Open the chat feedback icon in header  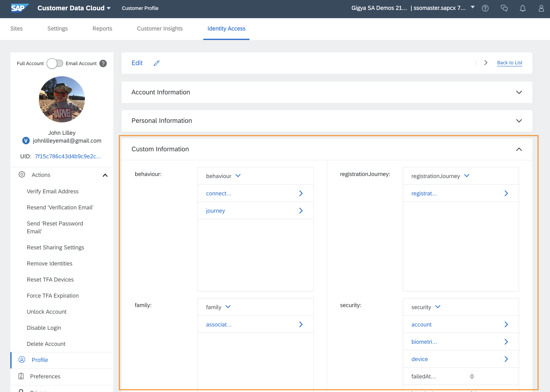[x=504, y=8]
